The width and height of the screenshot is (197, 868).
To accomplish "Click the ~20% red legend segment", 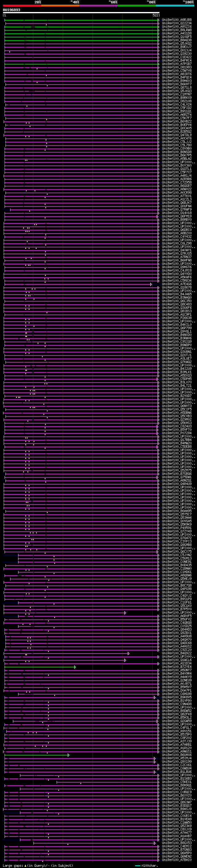I will tap(22, 6).
